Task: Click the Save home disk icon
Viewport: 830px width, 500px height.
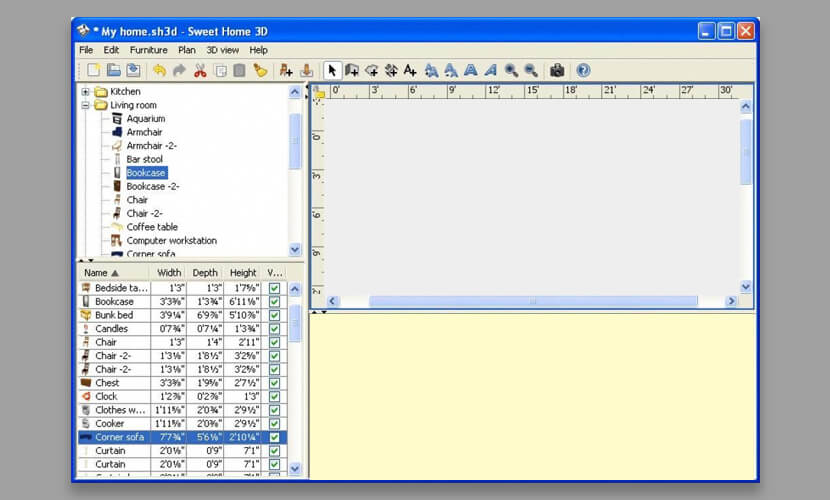Action: tap(133, 70)
